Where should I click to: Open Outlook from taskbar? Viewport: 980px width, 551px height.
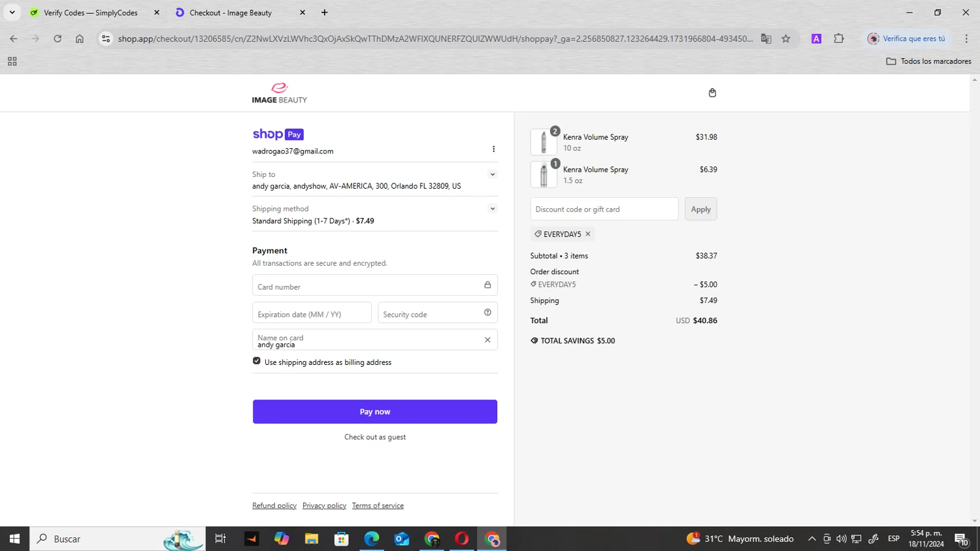402,539
